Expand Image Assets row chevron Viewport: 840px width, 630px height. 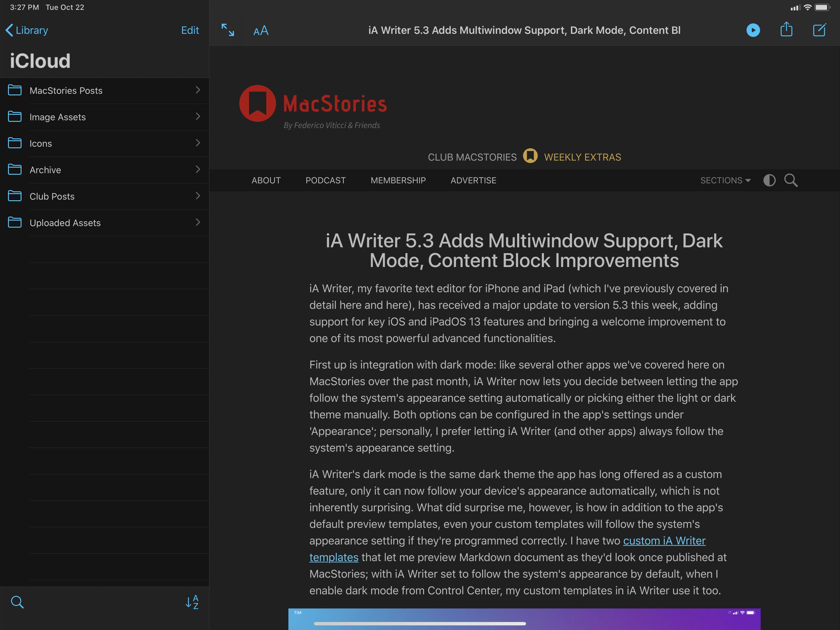click(x=198, y=116)
